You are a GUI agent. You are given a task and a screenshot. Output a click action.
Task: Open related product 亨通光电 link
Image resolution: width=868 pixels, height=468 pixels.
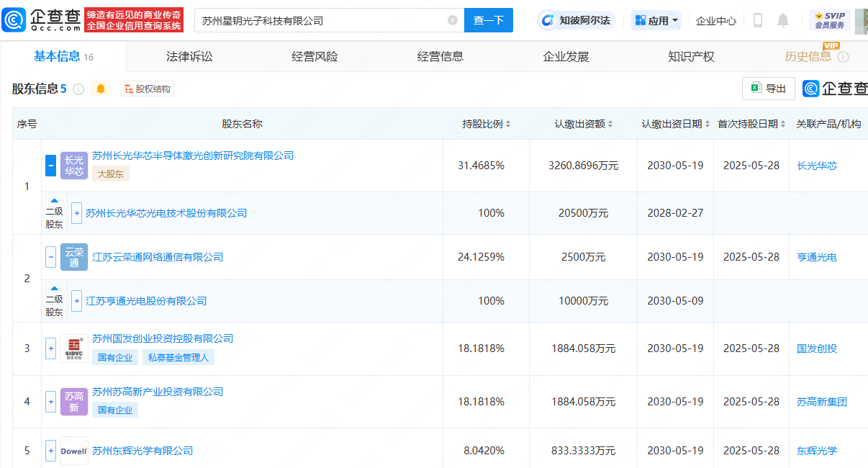[817, 257]
